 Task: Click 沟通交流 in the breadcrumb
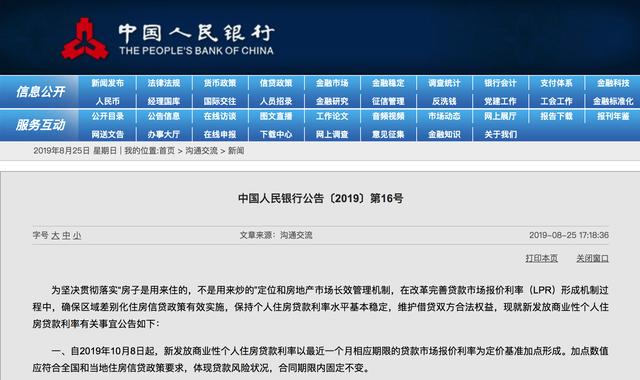click(x=202, y=151)
